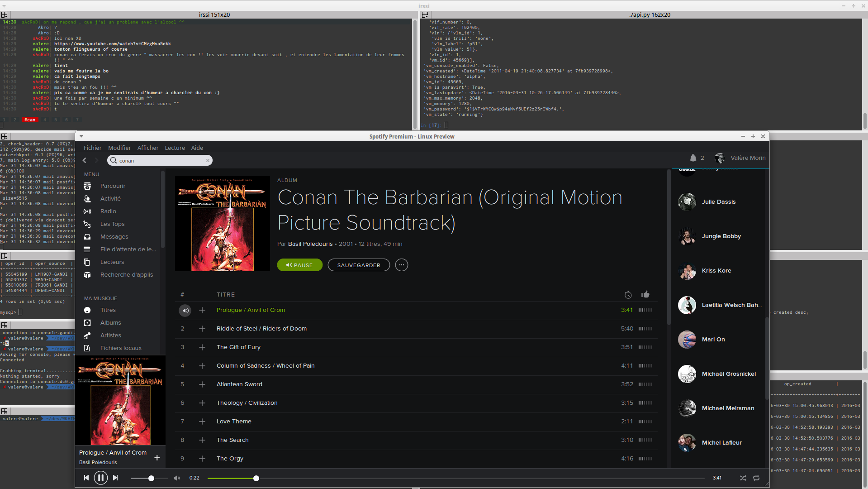Open the Afficher menu
868x489 pixels.
[148, 148]
